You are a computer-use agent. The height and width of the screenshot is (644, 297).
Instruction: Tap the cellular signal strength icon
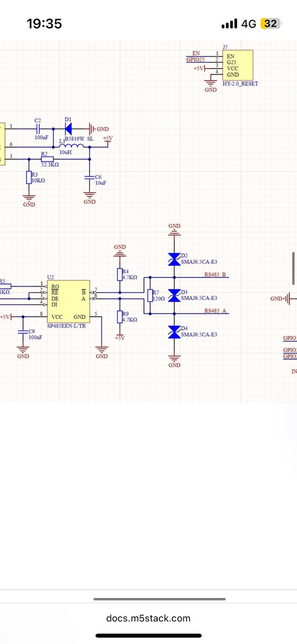(229, 24)
